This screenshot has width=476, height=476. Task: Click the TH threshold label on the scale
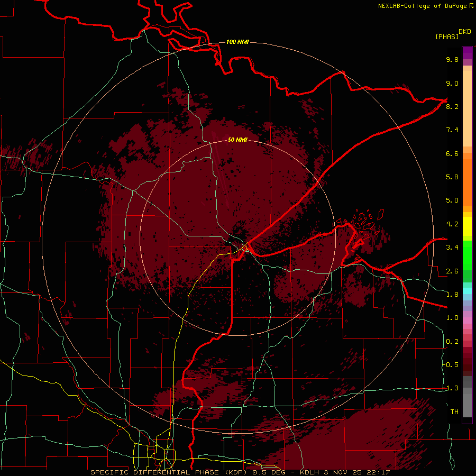(454, 412)
